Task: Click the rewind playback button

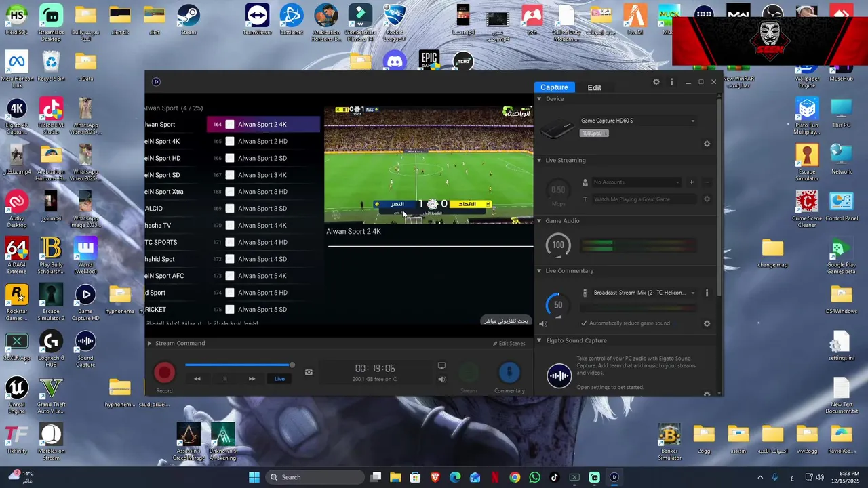Action: click(x=197, y=379)
